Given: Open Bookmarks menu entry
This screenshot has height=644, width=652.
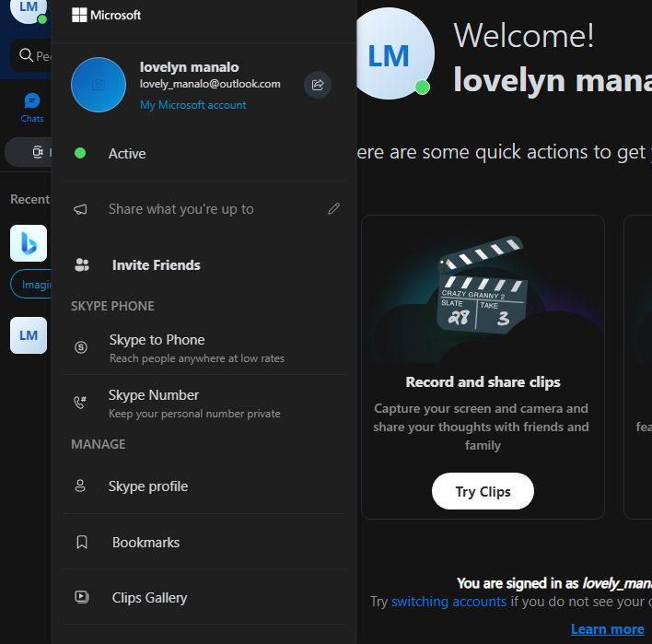Looking at the screenshot, I should point(204,542).
